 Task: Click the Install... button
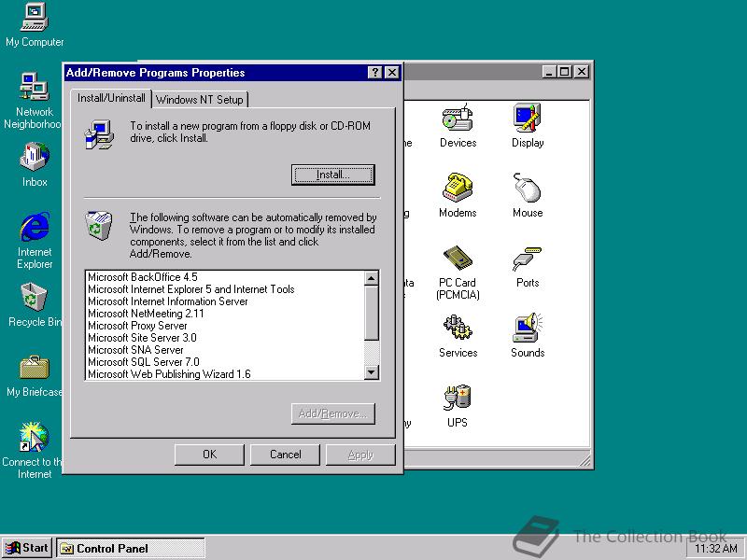click(x=333, y=175)
